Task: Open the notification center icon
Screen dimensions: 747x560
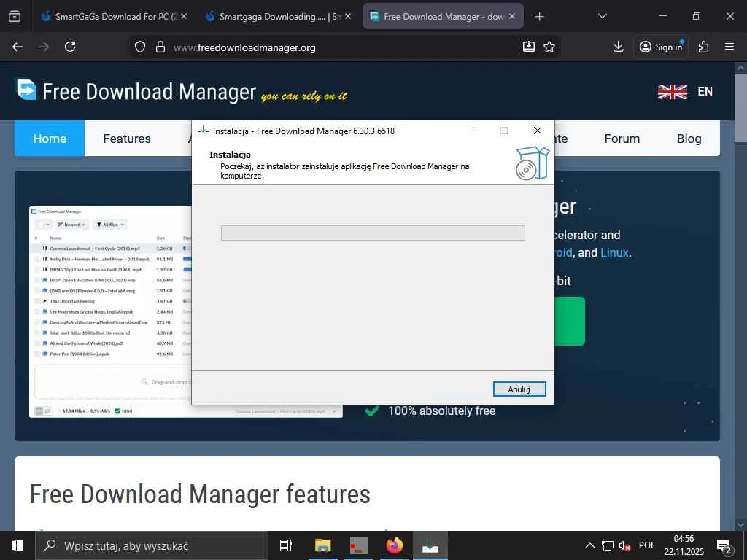Action: tap(724, 545)
